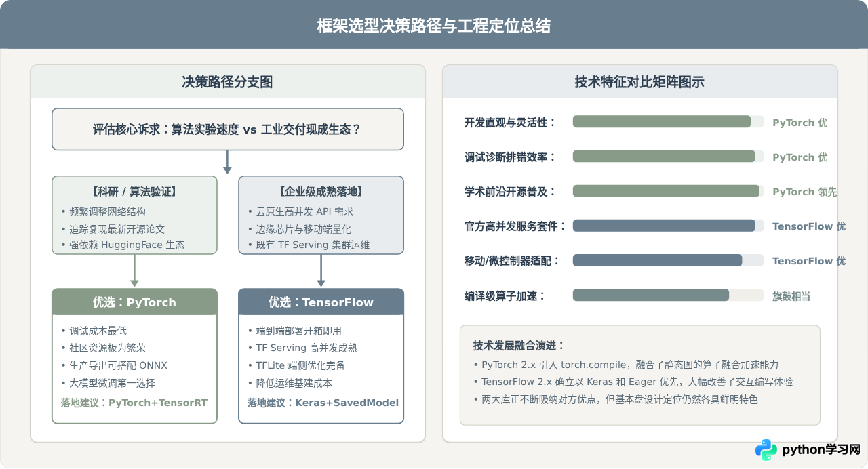
Task: Click the bullet 生产导出可搭配 ONNX
Action: click(x=114, y=365)
